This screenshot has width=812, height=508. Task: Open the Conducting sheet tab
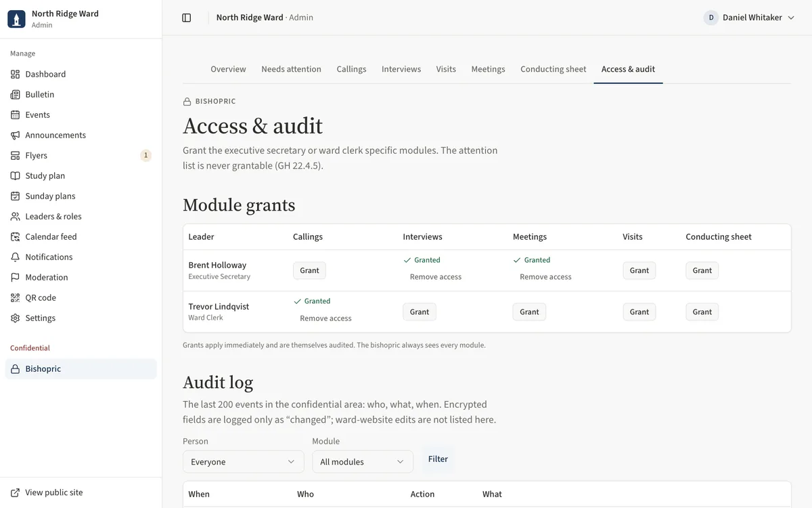coord(553,69)
